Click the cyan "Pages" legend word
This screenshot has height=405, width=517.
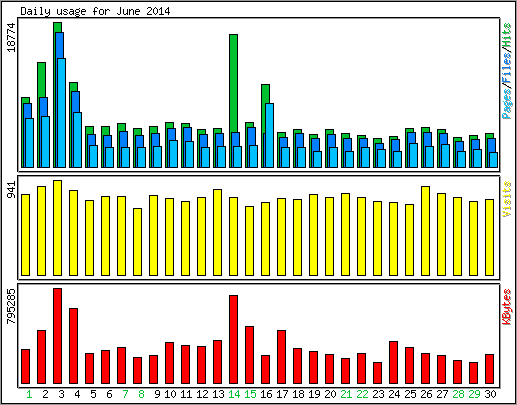pyautogui.click(x=507, y=105)
